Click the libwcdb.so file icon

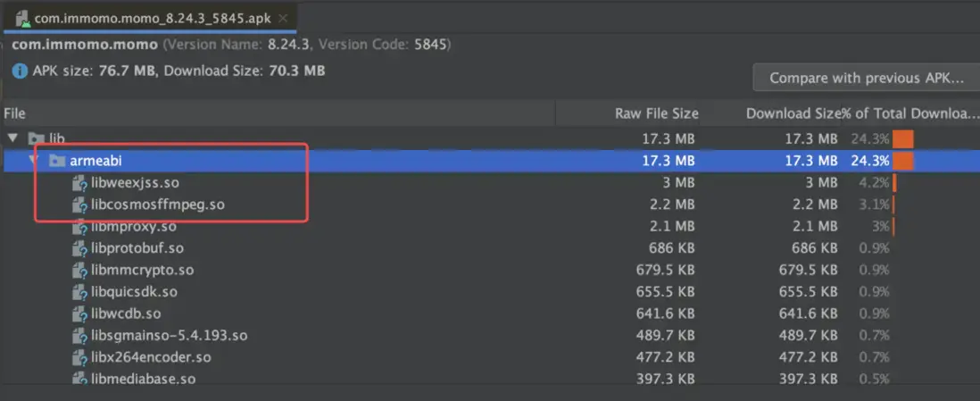click(x=80, y=314)
